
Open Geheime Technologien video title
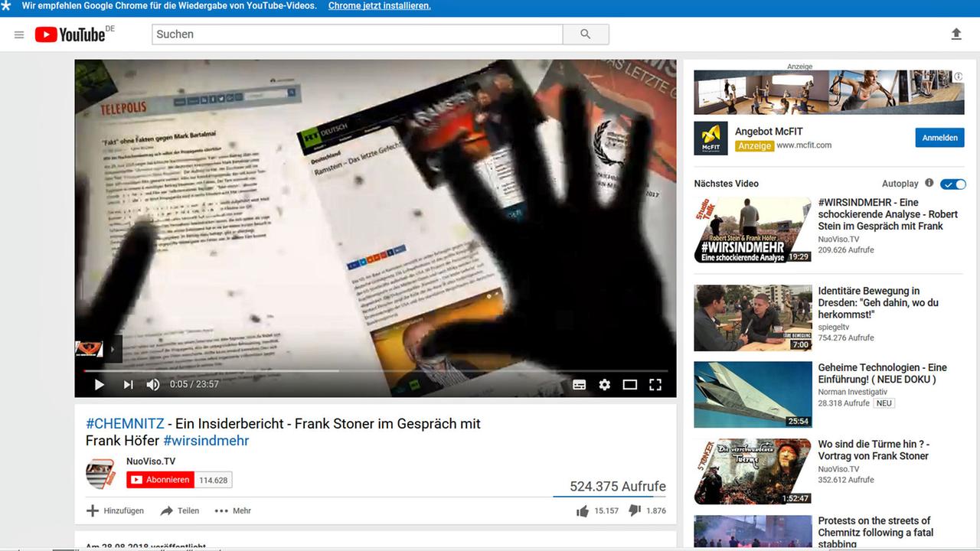click(x=883, y=373)
